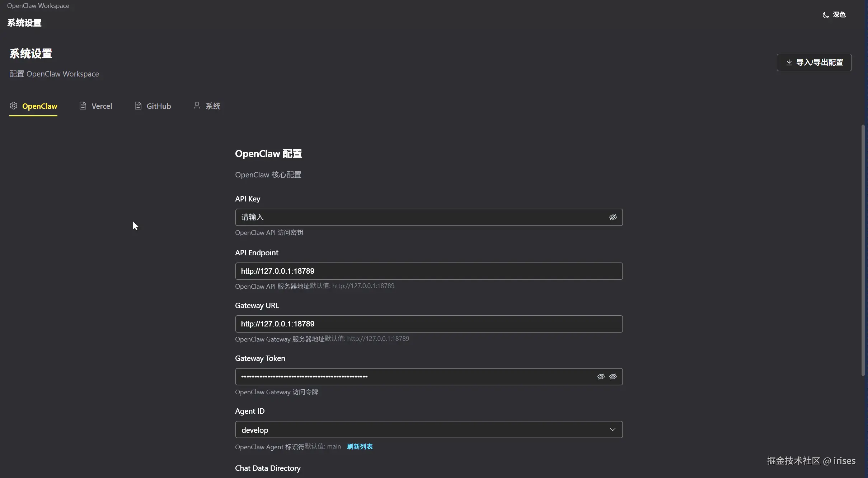Toggle first Gateway Token eye icon
868x478 pixels.
601,377
